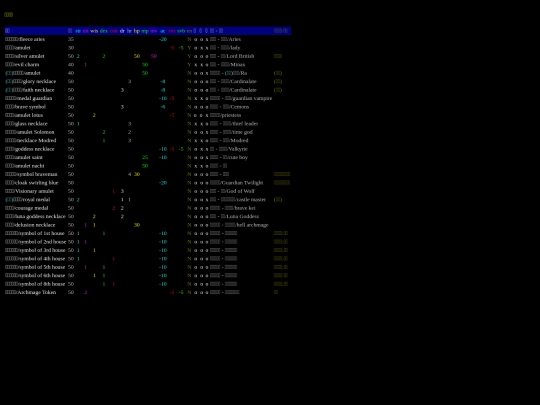Select the "symbol of 2nd house" row
This screenshot has height=405, width=540.
point(148,242)
